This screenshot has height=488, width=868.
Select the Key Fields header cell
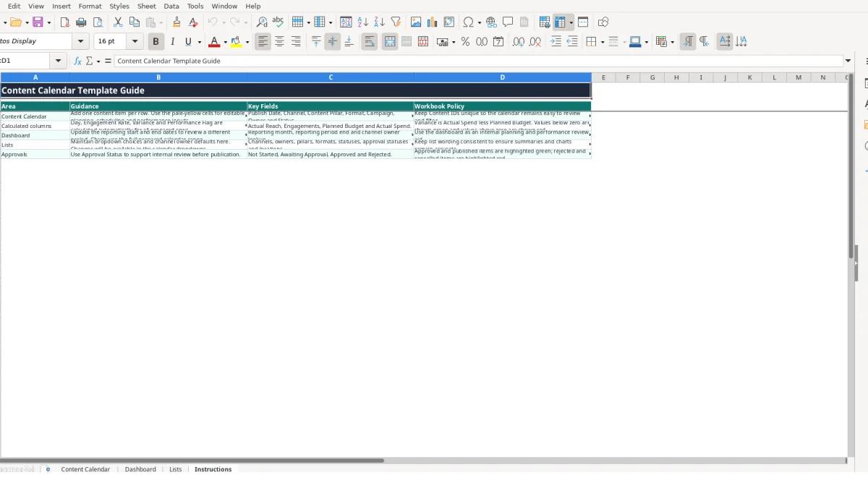pos(331,106)
